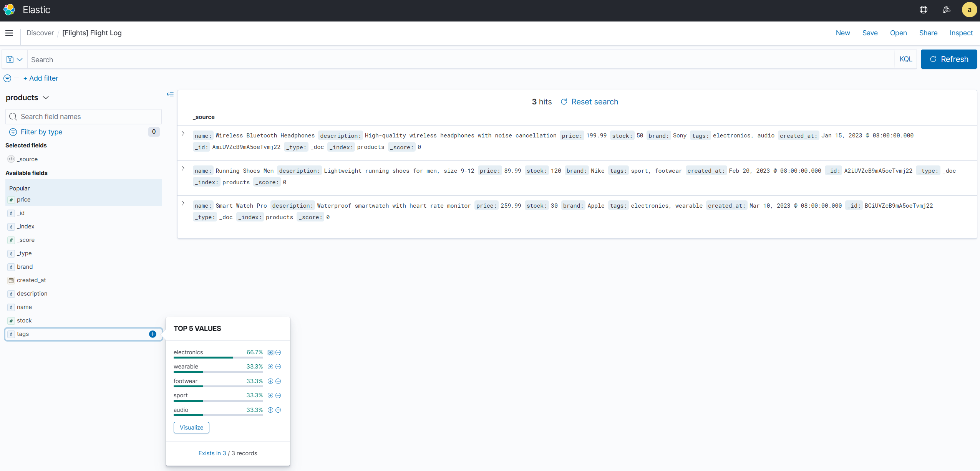Open the user avatar menu
This screenshot has width=980, height=471.
click(969, 10)
